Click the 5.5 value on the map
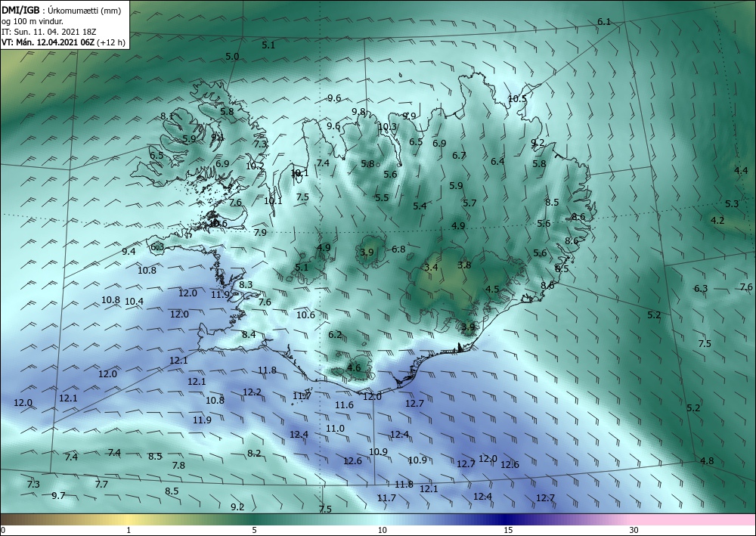Viewport: 756px width, 536px height. coord(382,197)
